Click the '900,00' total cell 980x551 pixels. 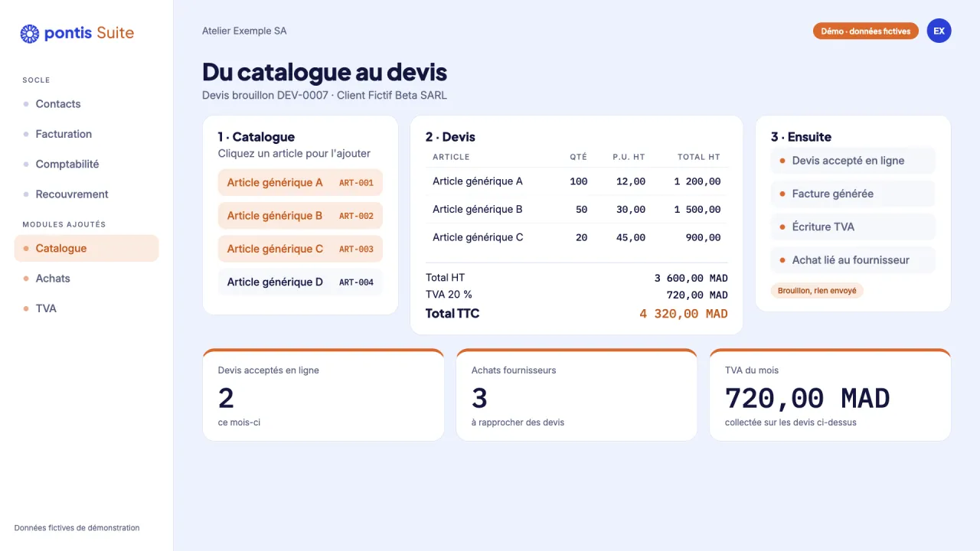point(704,237)
